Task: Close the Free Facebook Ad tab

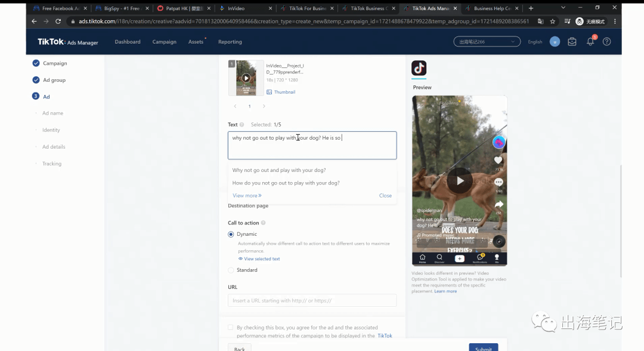Action: tap(85, 8)
